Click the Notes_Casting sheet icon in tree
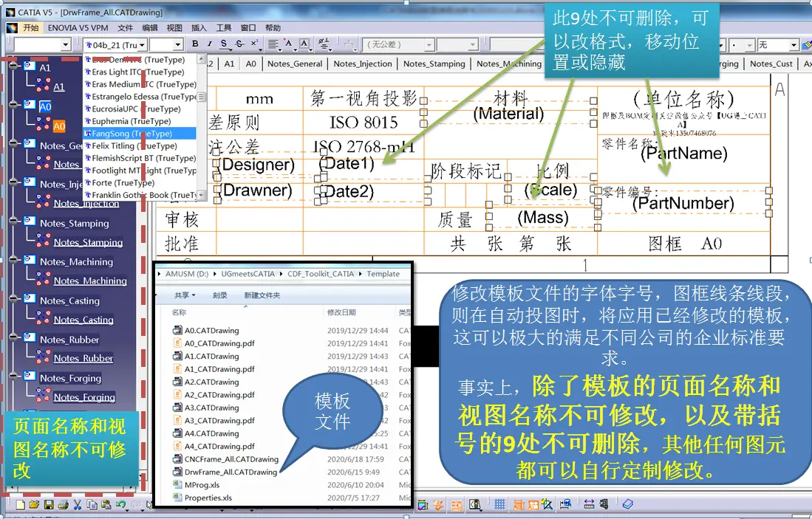This screenshot has height=519, width=812. point(29,299)
